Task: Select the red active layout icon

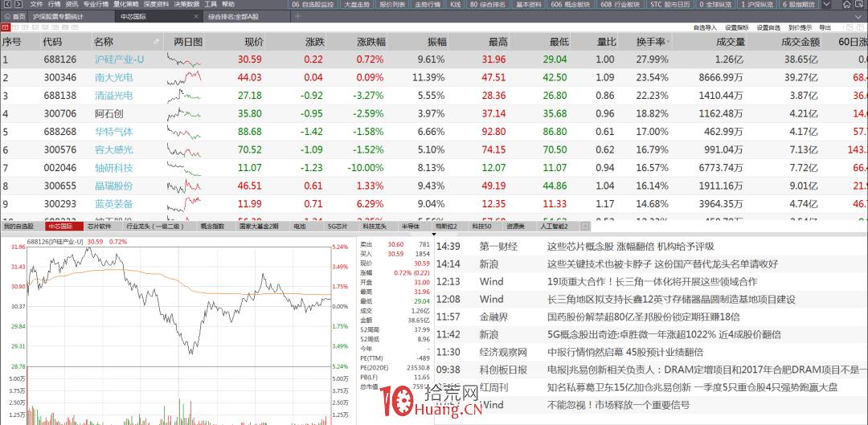Action: [x=5, y=27]
